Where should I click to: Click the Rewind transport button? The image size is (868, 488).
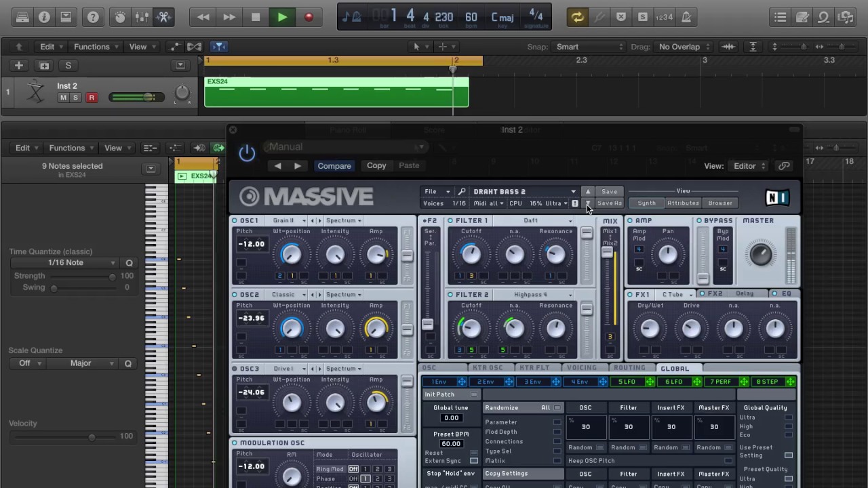[x=203, y=17]
